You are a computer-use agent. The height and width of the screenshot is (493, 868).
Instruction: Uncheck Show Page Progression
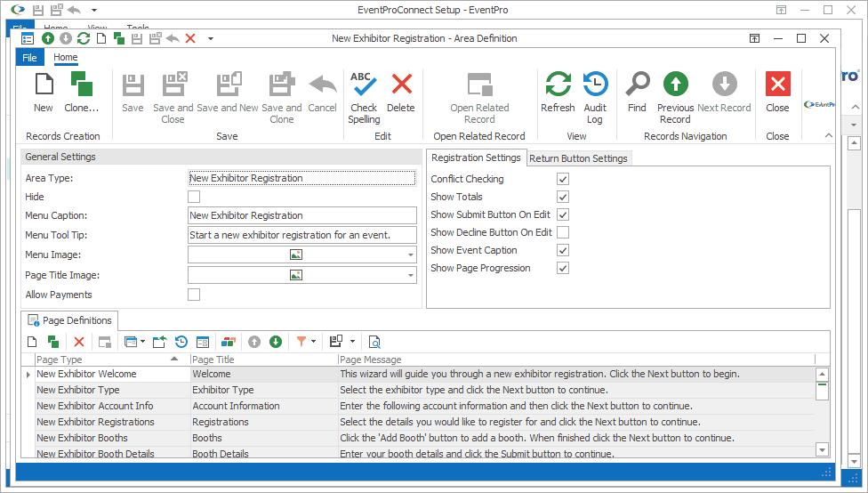pyautogui.click(x=563, y=268)
